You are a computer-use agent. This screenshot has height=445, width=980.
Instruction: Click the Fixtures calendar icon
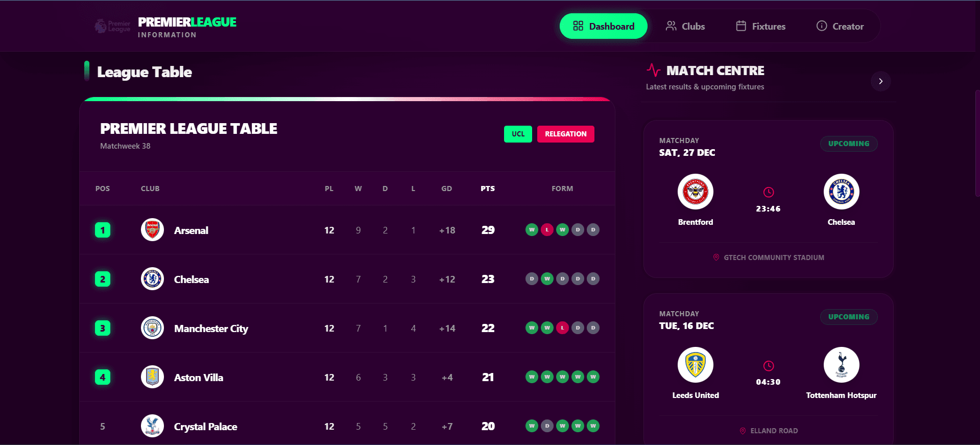tap(740, 26)
